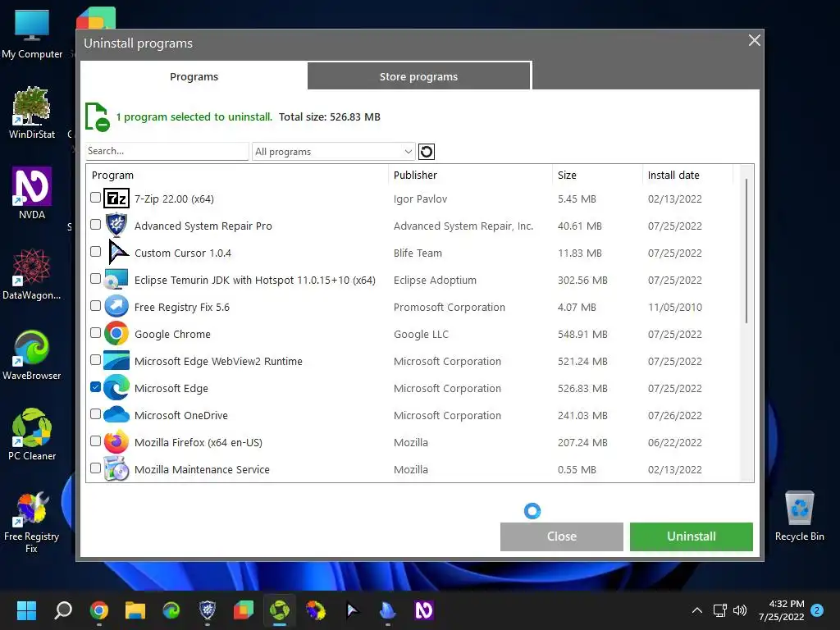Click the gray Close button
Image resolution: width=840 pixels, height=630 pixels.
(561, 536)
